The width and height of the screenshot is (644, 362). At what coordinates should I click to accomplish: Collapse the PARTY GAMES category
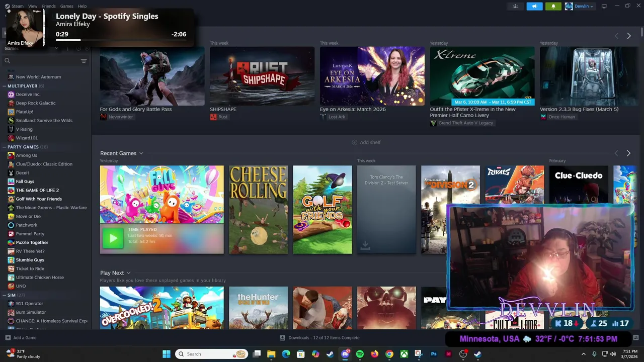coord(4,147)
